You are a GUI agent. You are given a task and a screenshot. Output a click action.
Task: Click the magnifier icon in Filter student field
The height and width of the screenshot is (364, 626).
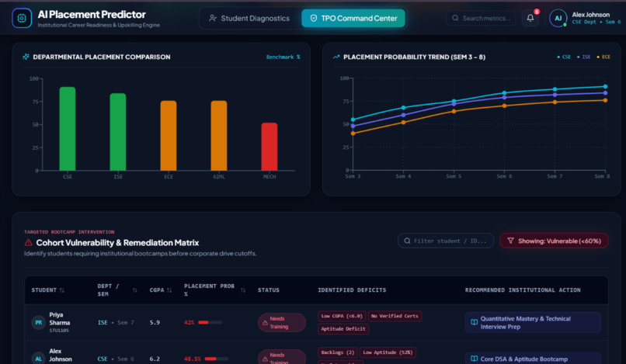click(x=407, y=241)
